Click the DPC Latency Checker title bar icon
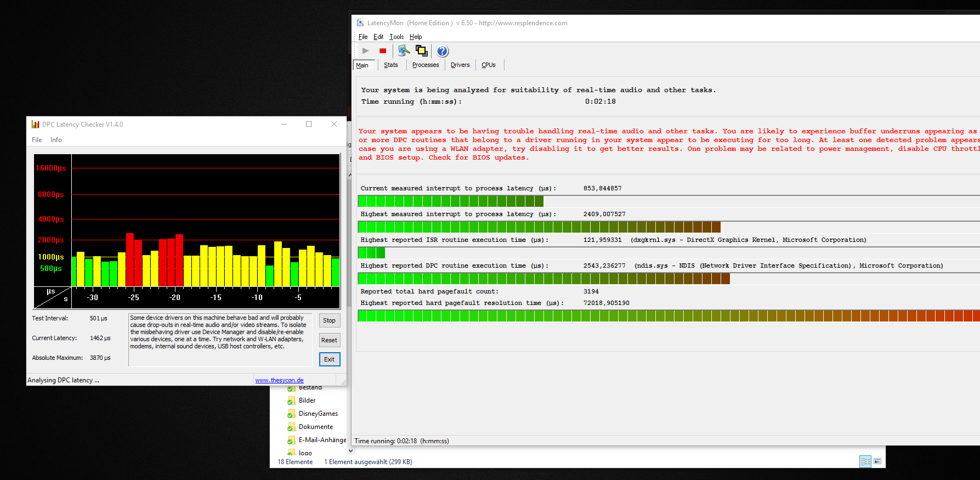Viewport: 980px width, 480px height. click(36, 125)
